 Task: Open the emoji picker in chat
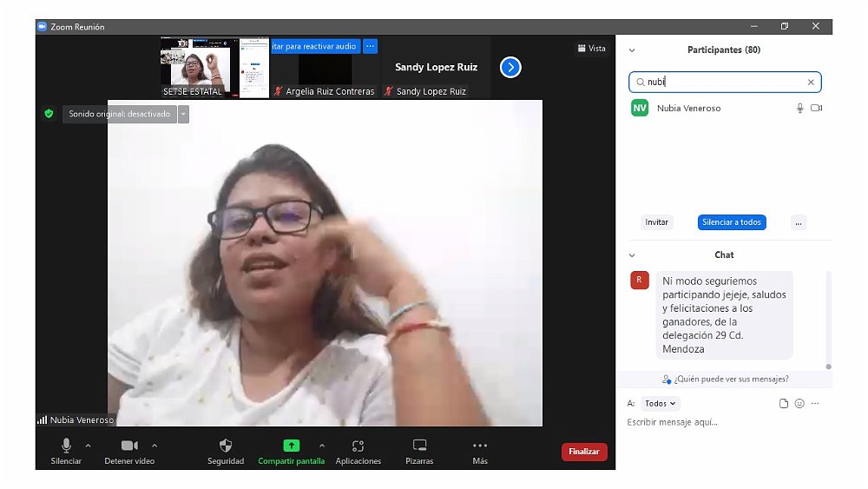(x=799, y=404)
